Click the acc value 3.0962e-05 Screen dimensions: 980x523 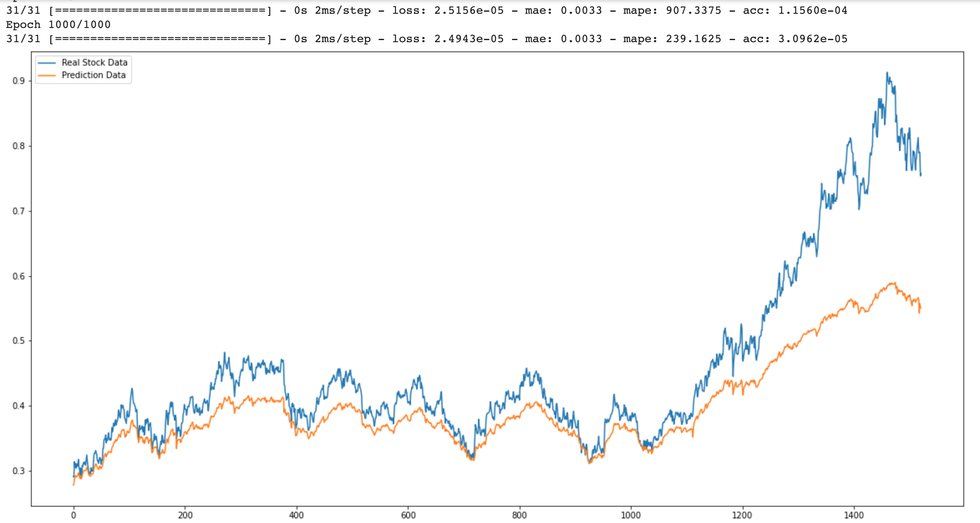tap(812, 39)
